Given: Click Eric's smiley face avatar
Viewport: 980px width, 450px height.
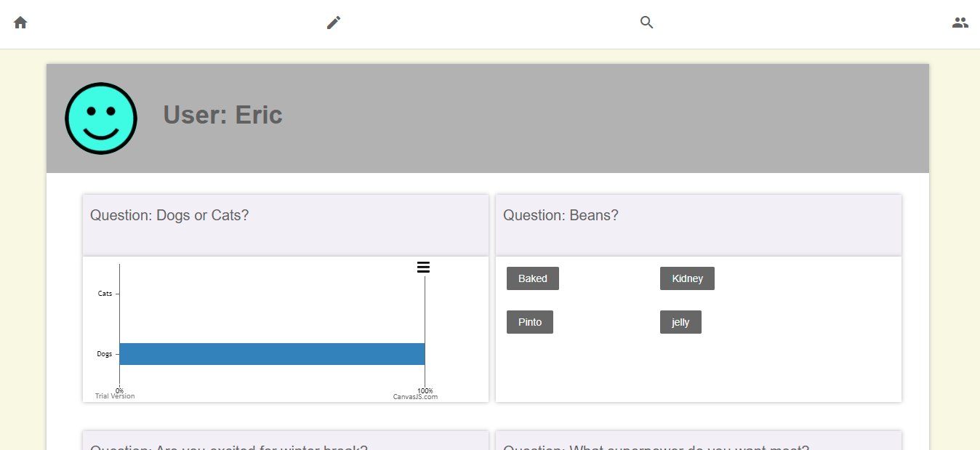Looking at the screenshot, I should (101, 118).
